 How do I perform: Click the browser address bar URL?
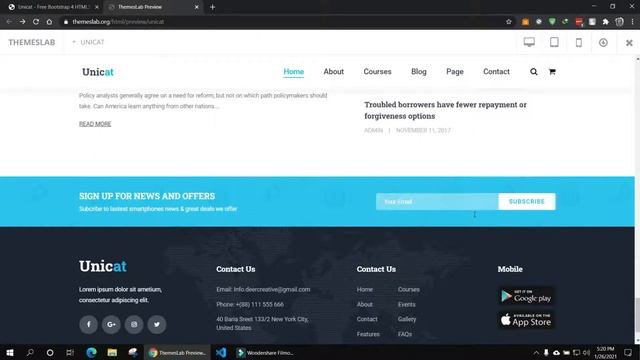click(118, 22)
